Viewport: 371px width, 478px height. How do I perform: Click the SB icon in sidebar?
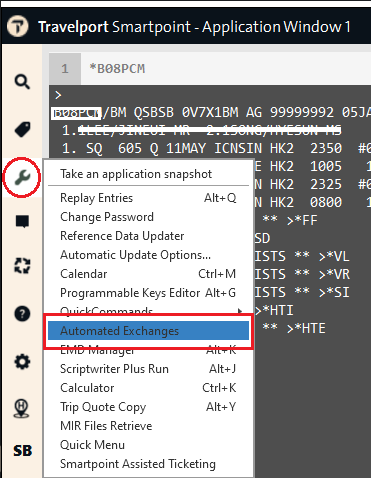[22, 451]
